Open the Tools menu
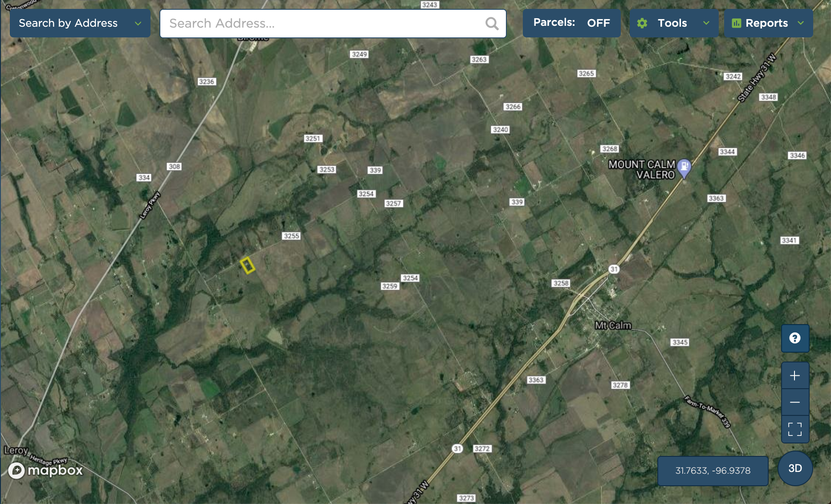This screenshot has height=504, width=831. click(672, 23)
